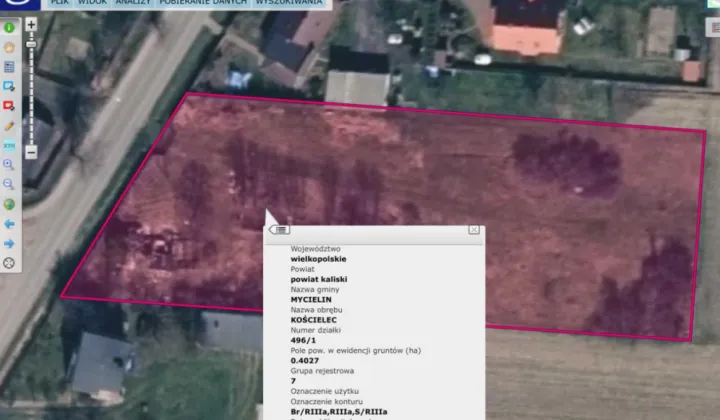The height and width of the screenshot is (420, 720).
Task: Click the 'MYCIELIN' commune name
Action: tap(311, 299)
